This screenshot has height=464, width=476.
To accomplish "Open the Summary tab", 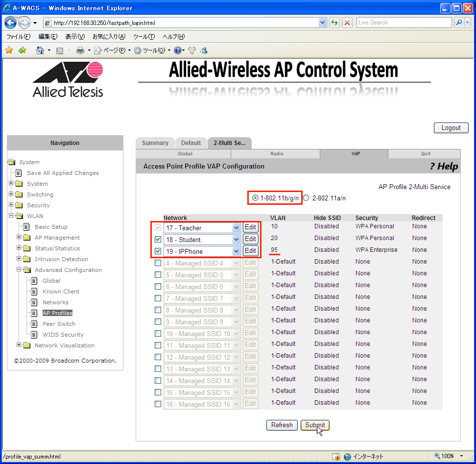I will click(155, 143).
